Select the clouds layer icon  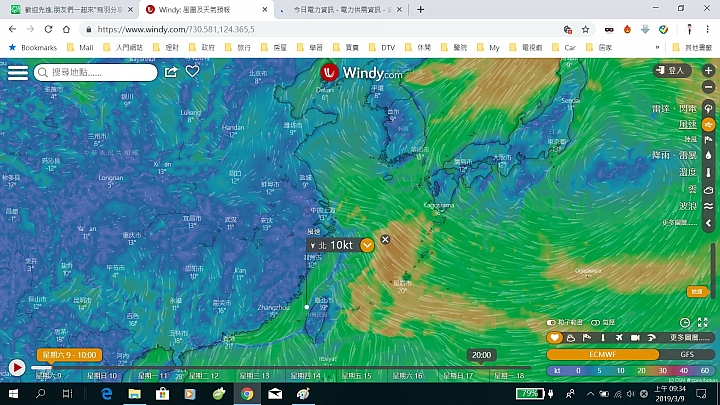[x=709, y=190]
